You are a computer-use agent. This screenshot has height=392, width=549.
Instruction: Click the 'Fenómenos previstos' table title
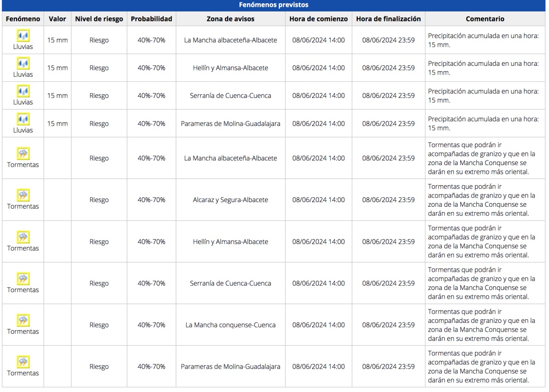point(274,5)
